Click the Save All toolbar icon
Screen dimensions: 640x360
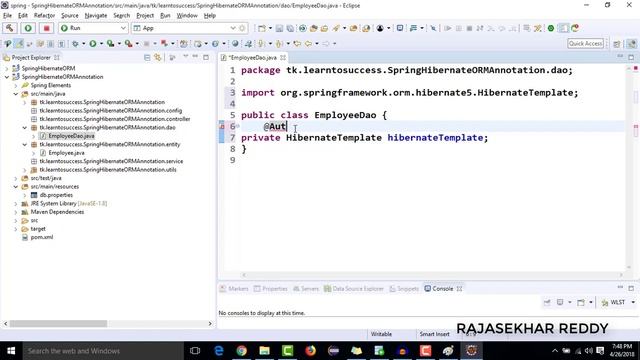tap(290, 28)
